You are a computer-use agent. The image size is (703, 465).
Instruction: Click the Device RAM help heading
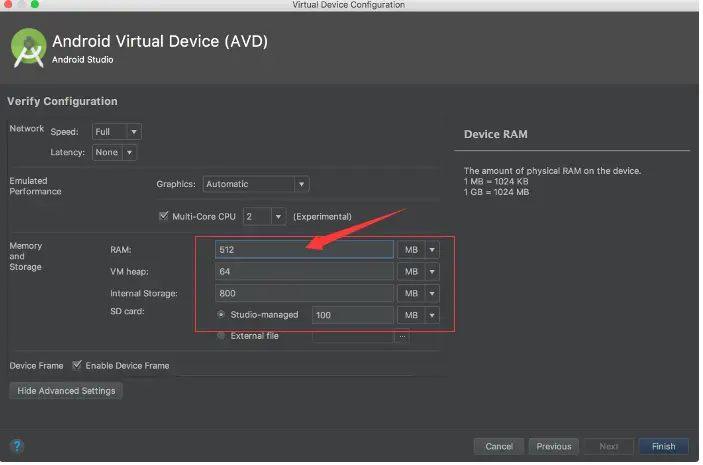coord(495,134)
